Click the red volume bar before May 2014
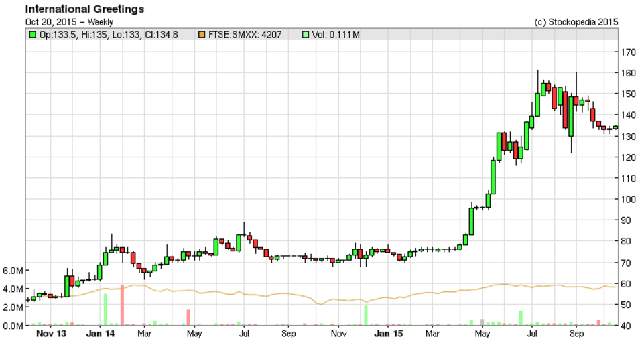This screenshot has height=355, width=644. click(x=188, y=317)
